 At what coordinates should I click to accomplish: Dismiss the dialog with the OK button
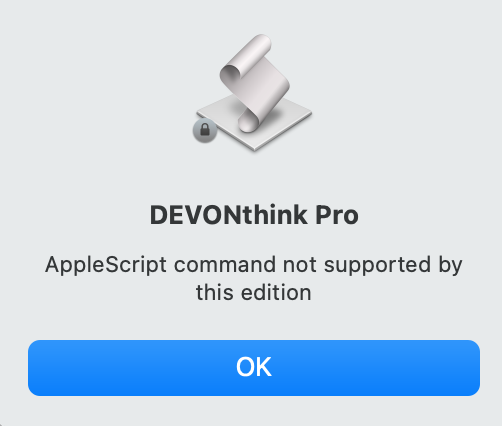pos(254,368)
